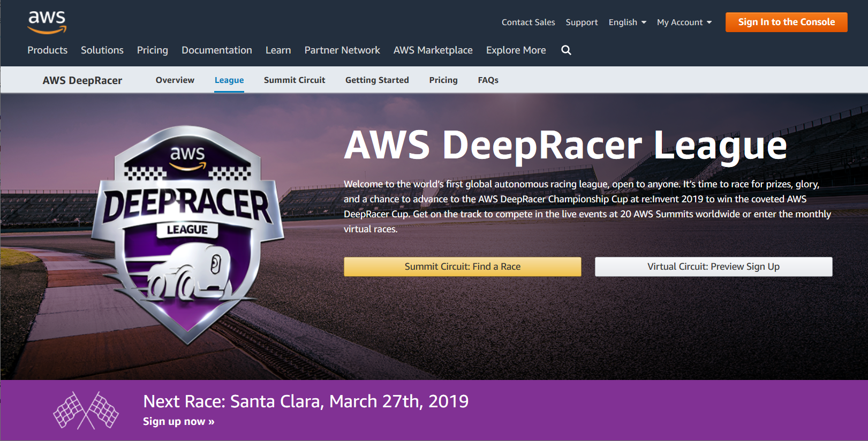Click the AWS logo in header
The width and height of the screenshot is (868, 441).
(47, 21)
